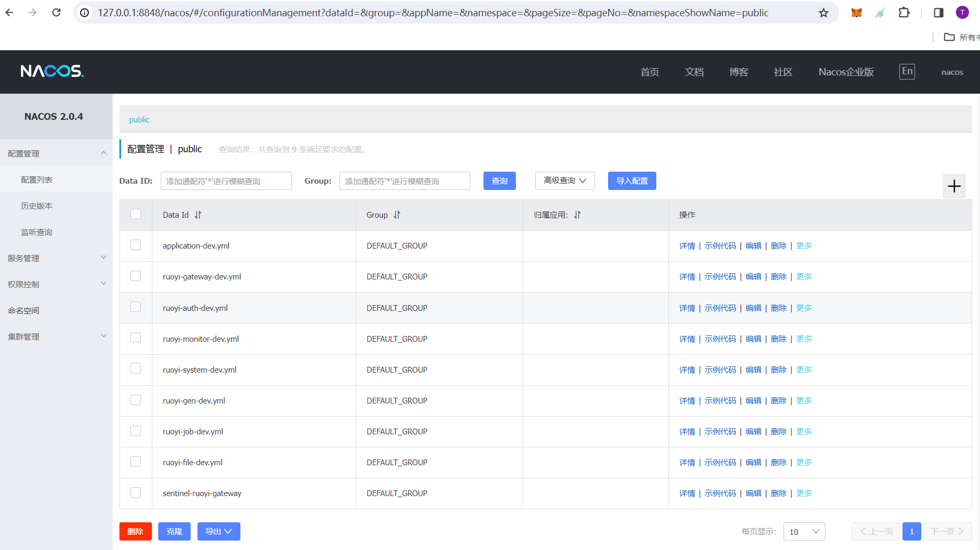Open 社区 in the top navigation
This screenshot has width=980, height=550.
point(783,72)
